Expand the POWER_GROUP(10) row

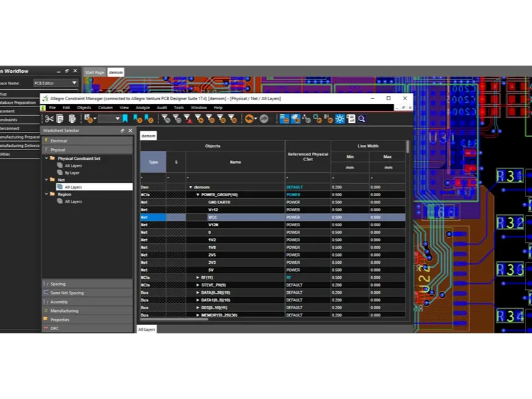[198, 194]
